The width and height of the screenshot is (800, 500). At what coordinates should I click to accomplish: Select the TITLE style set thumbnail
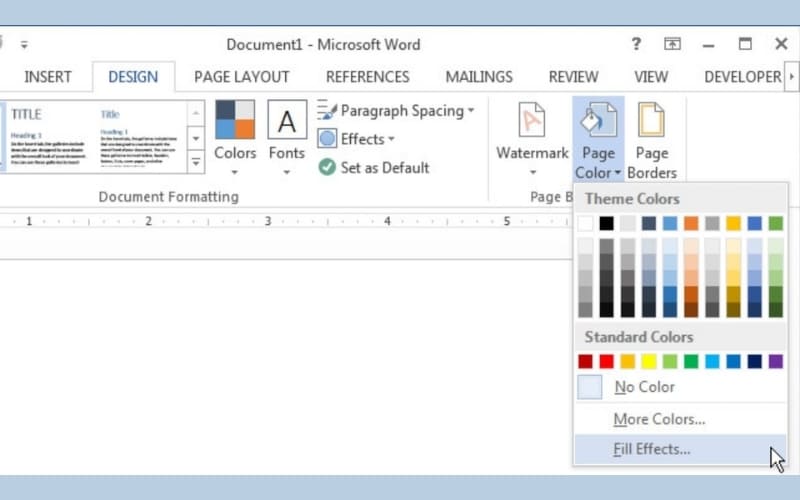click(48, 136)
